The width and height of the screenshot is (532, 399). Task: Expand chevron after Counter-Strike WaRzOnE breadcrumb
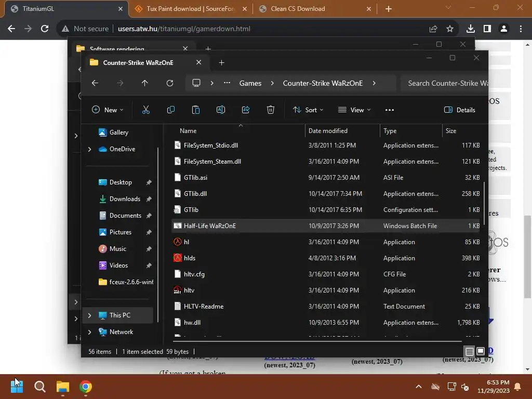[x=374, y=83]
